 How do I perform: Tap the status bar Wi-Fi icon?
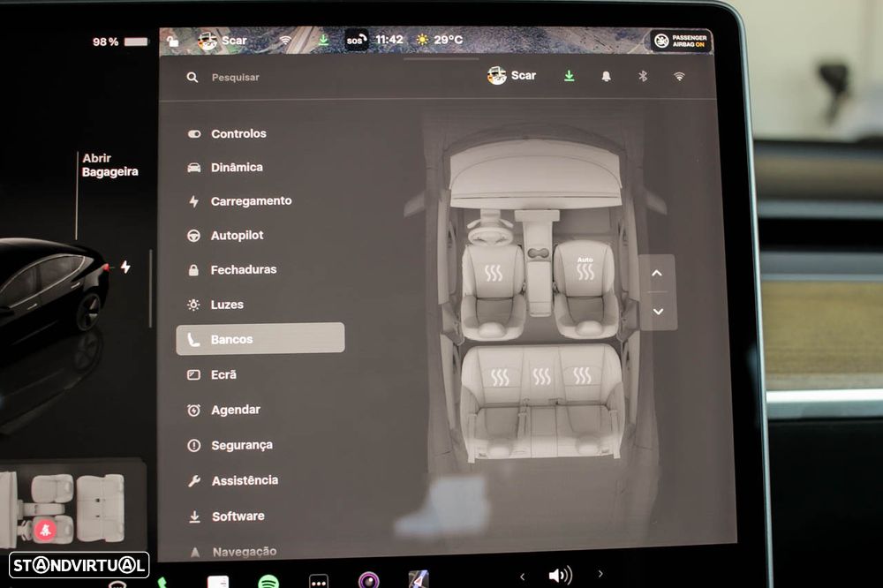pos(285,40)
